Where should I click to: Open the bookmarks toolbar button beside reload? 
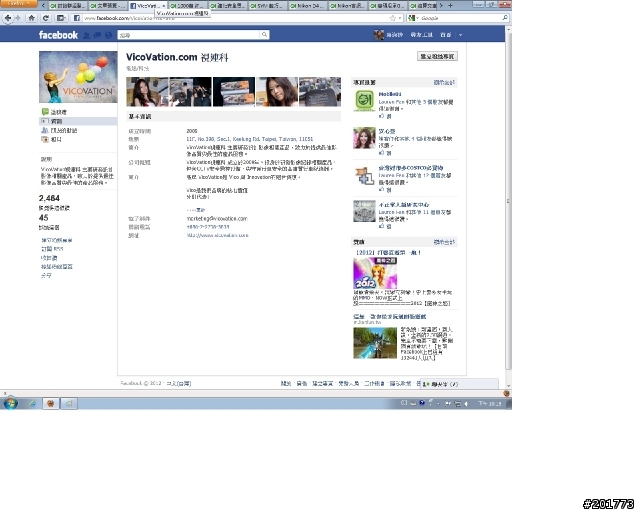point(60,18)
